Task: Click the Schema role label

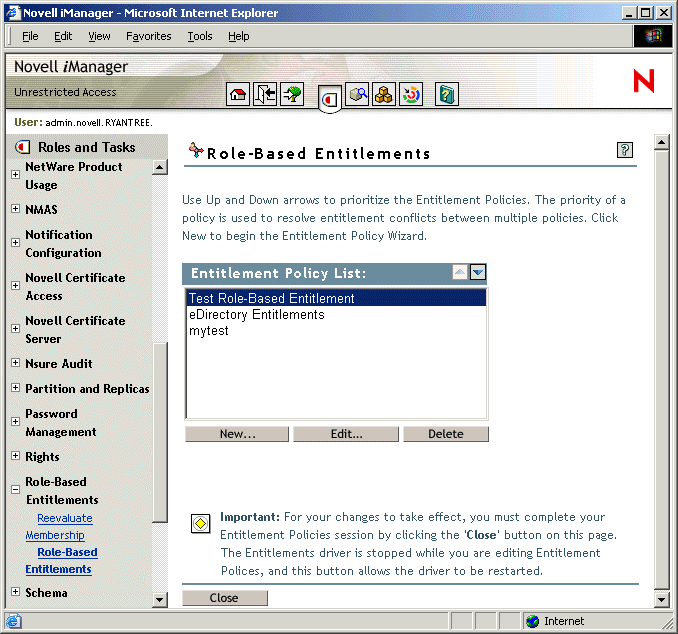Action: (46, 592)
